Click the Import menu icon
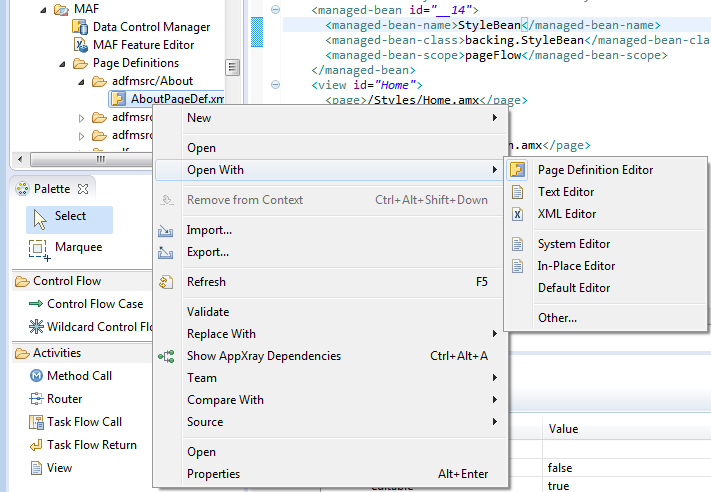The height and width of the screenshot is (492, 711). (x=166, y=230)
